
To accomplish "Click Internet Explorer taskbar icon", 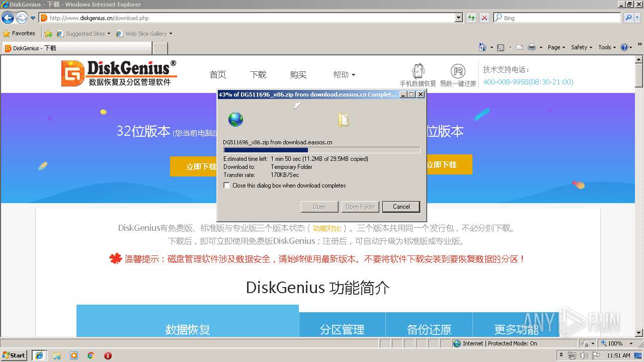I will point(39,355).
